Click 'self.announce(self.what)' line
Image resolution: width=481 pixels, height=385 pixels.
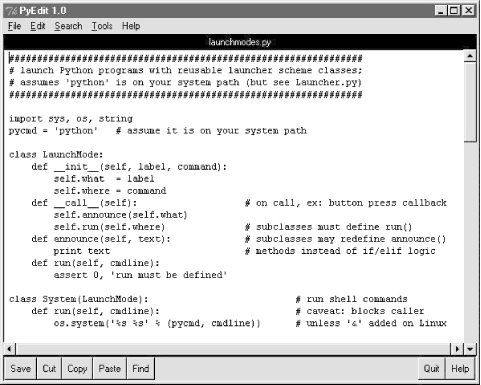[121, 215]
